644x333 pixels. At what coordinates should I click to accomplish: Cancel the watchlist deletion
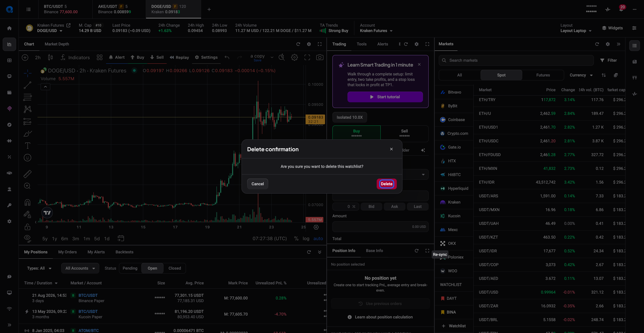click(257, 184)
